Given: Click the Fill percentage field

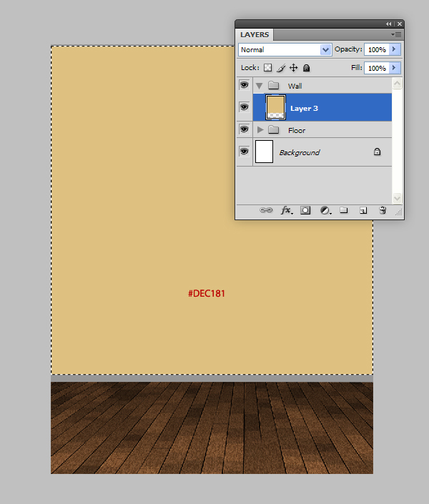Looking at the screenshot, I should [376, 68].
